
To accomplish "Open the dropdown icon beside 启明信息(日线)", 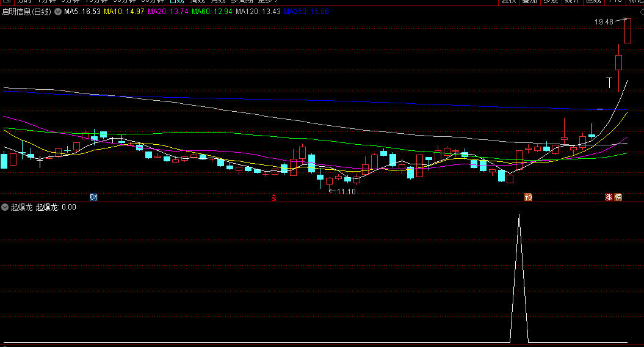I will click(58, 12).
